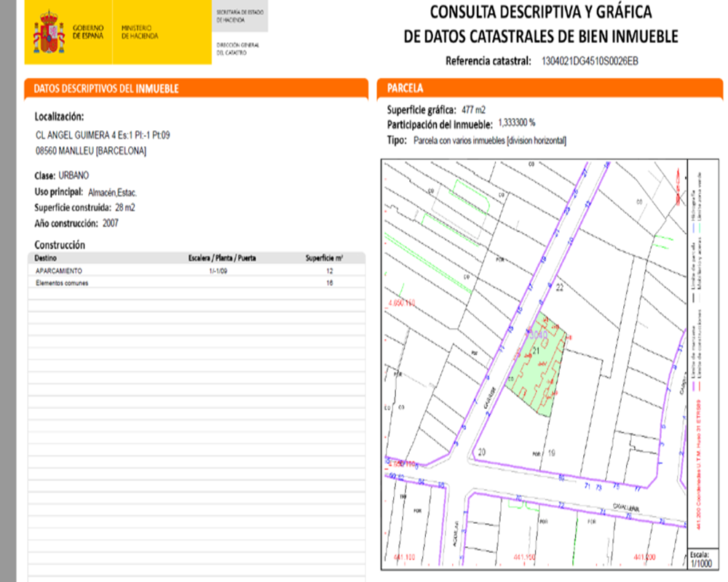Click the Spanish coat of arms emblem

coord(49,32)
